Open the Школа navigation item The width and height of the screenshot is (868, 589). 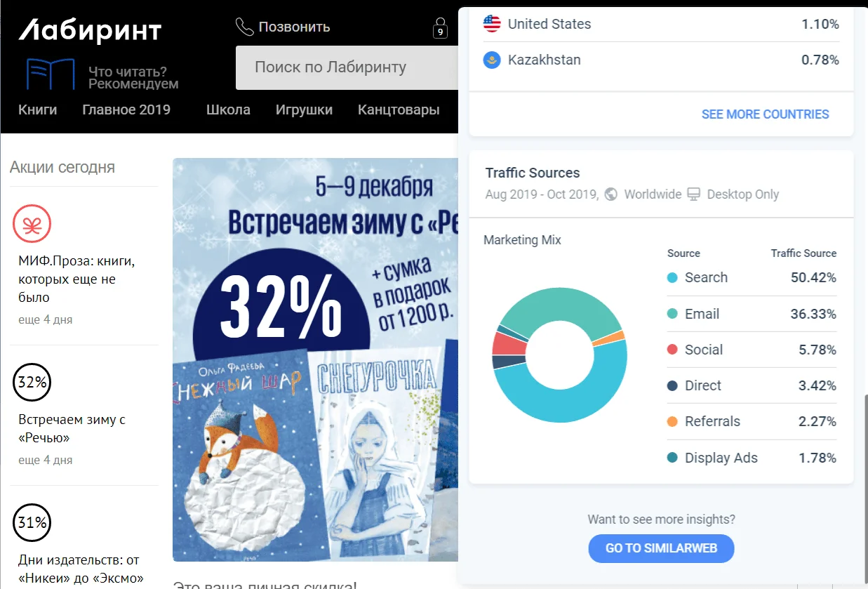[228, 110]
